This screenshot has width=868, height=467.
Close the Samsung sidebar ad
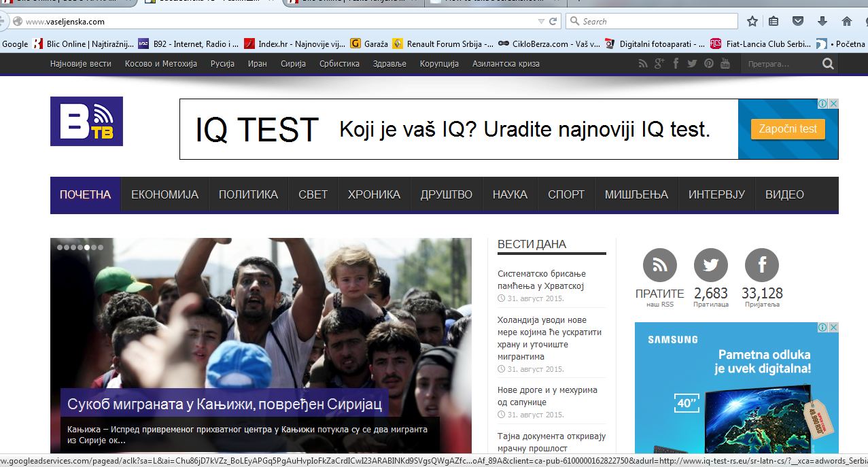pos(833,327)
